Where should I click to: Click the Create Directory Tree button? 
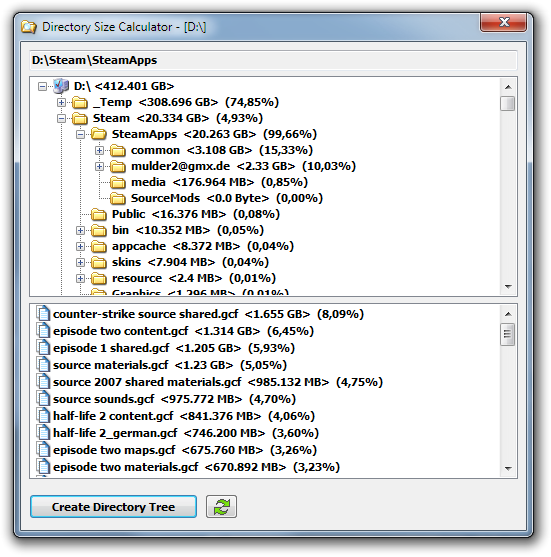(113, 507)
